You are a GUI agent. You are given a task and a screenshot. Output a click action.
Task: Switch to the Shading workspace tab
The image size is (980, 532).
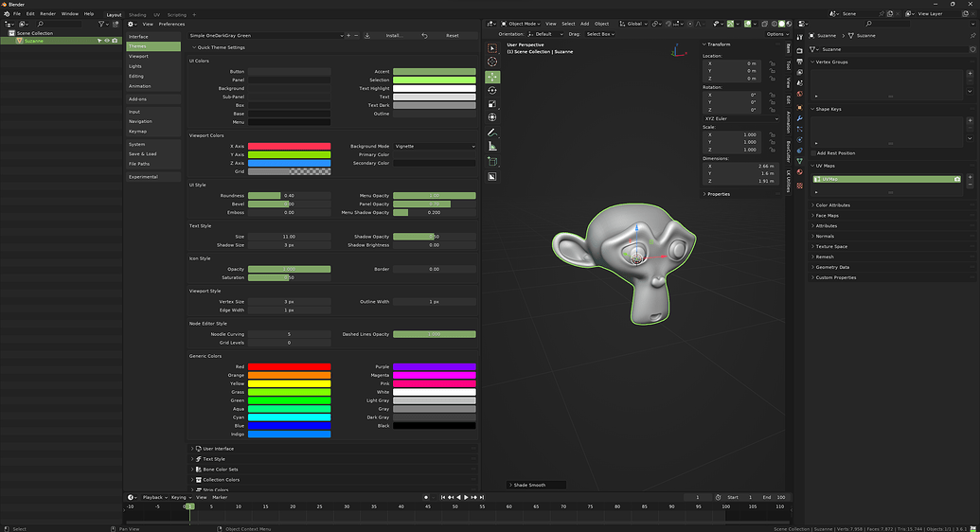137,14
